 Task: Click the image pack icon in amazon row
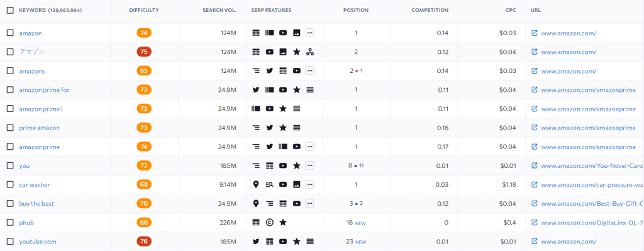pos(297,33)
